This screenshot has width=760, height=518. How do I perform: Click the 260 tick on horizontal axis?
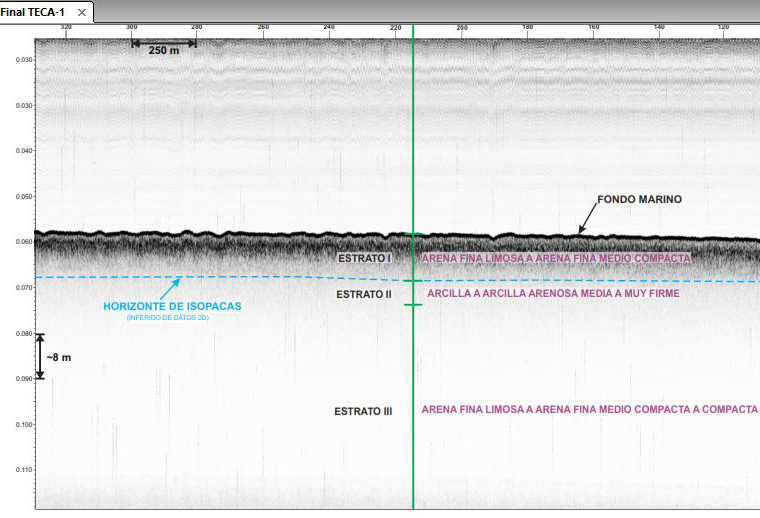click(263, 27)
